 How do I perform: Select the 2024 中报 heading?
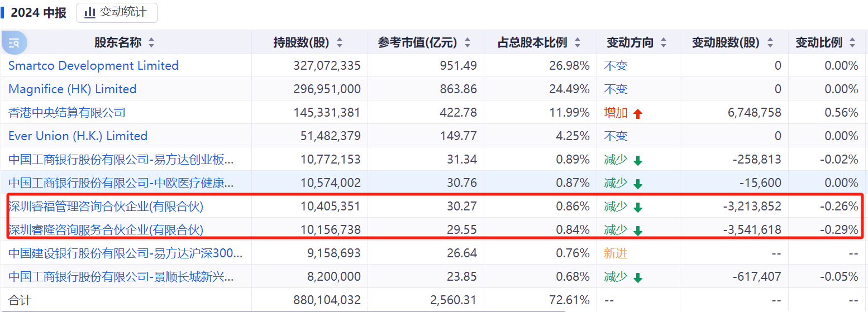(x=39, y=12)
